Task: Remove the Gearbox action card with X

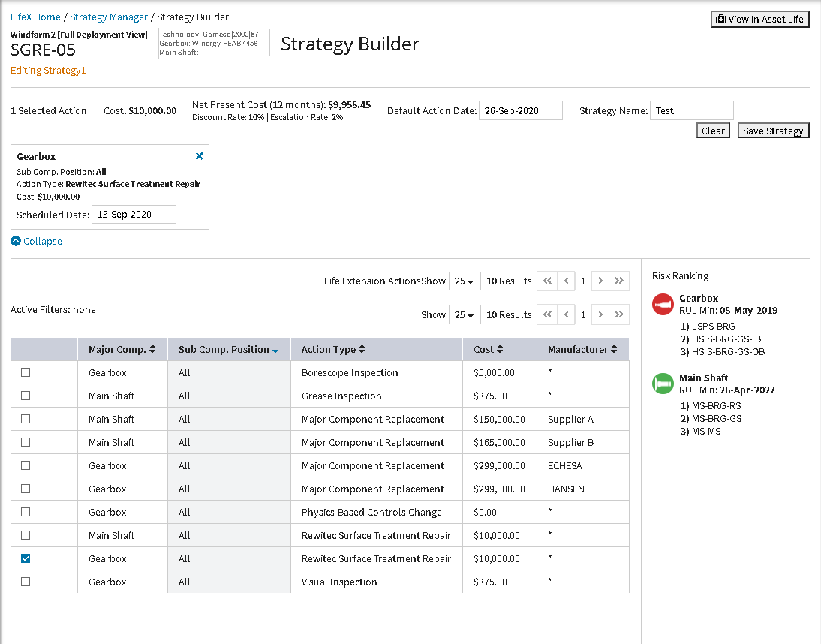Action: coord(199,156)
